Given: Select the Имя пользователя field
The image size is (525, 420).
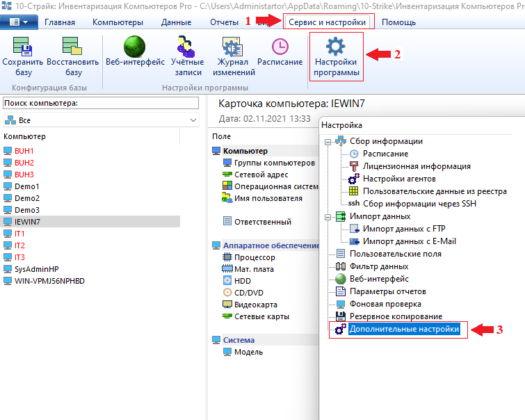Looking at the screenshot, I should [268, 198].
